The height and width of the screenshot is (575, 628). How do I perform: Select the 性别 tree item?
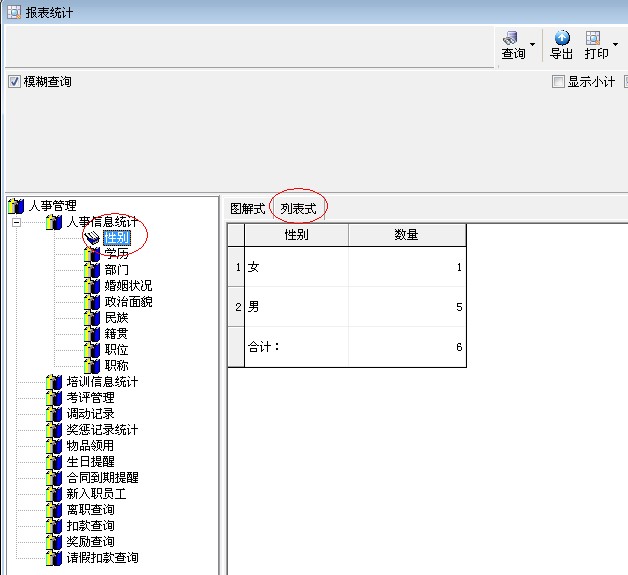click(x=117, y=238)
